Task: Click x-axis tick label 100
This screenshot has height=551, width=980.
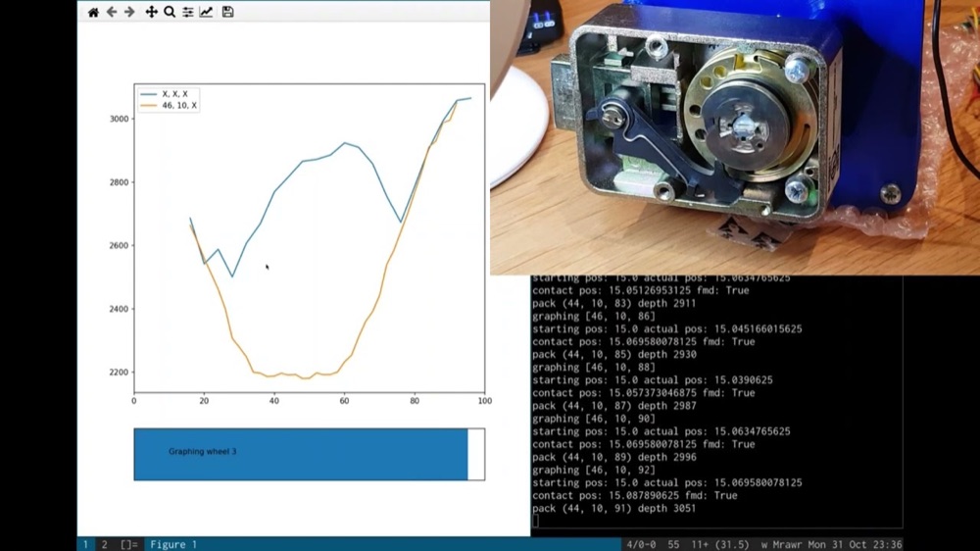Action: click(485, 401)
